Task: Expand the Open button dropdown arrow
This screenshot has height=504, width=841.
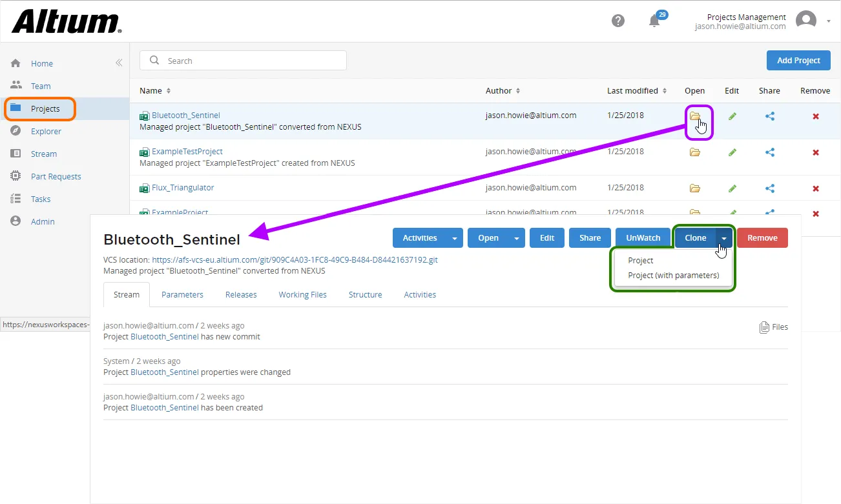Action: 517,237
